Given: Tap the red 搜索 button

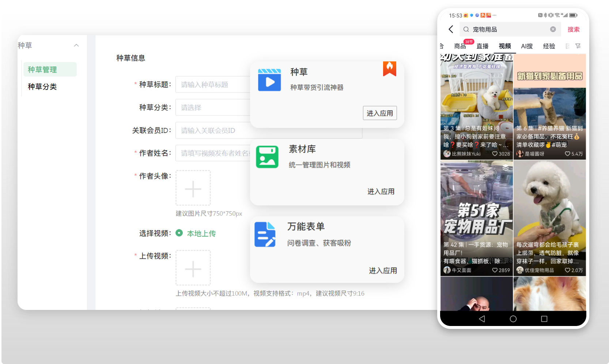Looking at the screenshot, I should [574, 29].
